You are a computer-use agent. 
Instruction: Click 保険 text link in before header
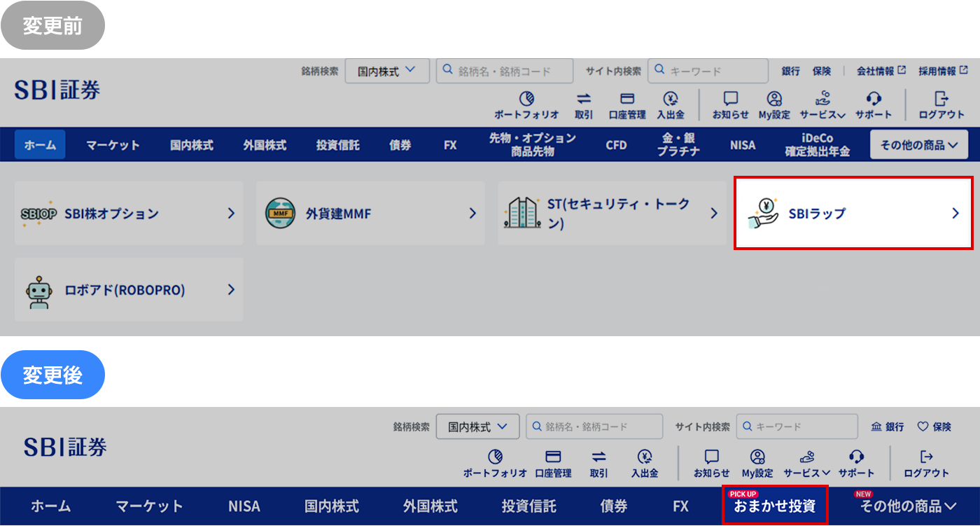822,71
